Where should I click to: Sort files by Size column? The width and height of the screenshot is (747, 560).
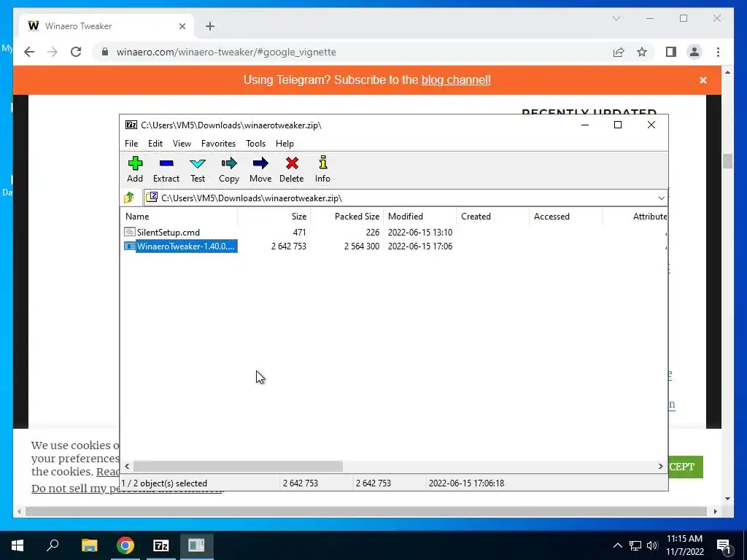pos(274,216)
